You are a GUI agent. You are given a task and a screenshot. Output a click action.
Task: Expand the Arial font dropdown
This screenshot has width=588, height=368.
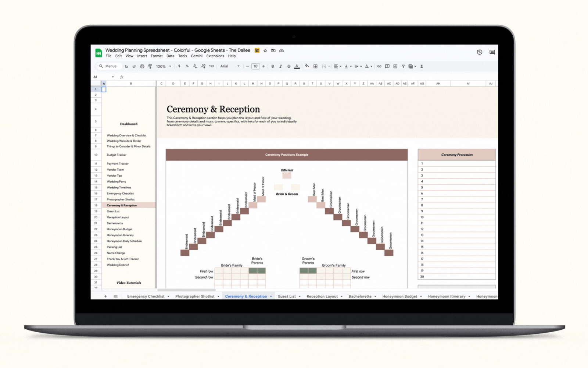[230, 66]
